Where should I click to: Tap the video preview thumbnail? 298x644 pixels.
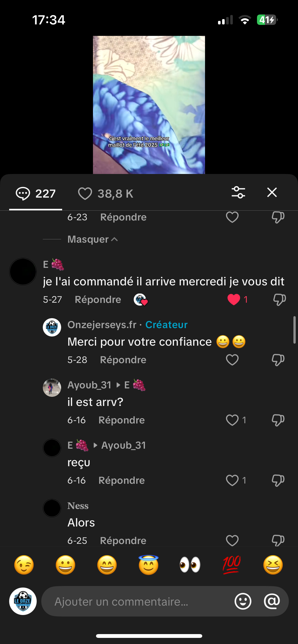(149, 105)
